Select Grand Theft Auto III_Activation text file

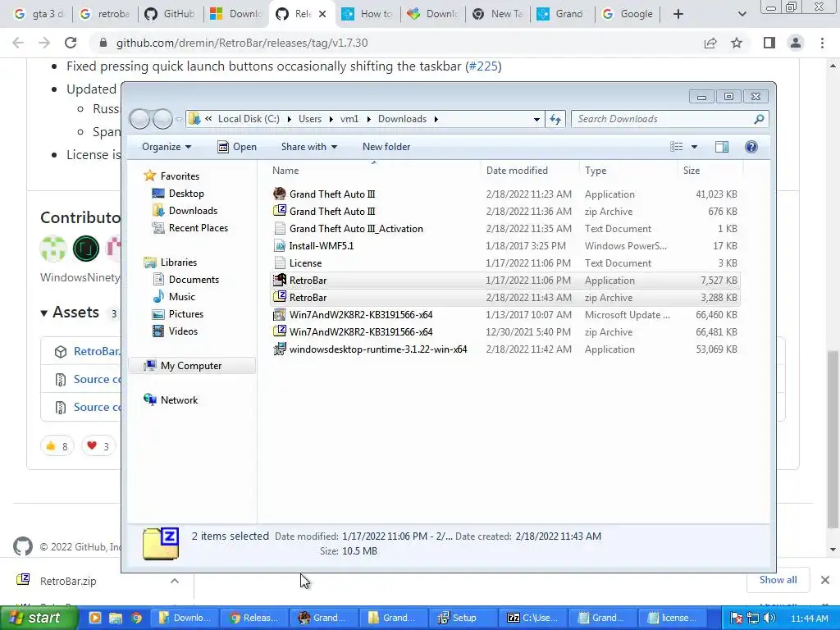pyautogui.click(x=504, y=229)
